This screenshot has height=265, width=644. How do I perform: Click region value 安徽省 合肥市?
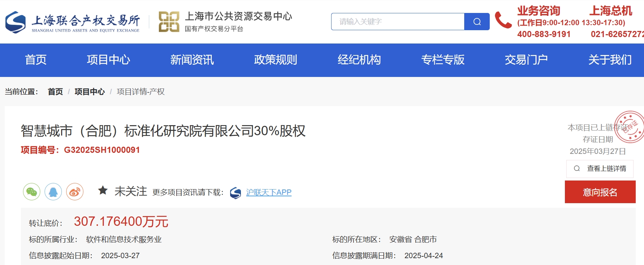(x=413, y=239)
